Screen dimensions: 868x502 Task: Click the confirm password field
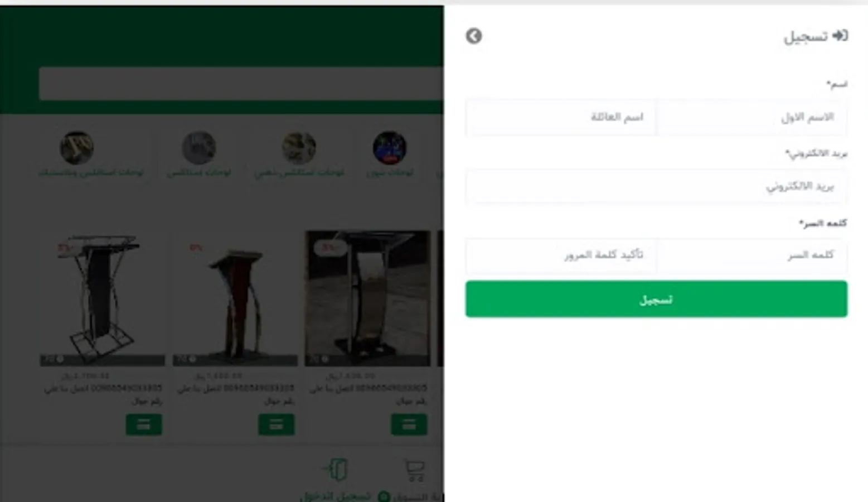[x=561, y=255]
